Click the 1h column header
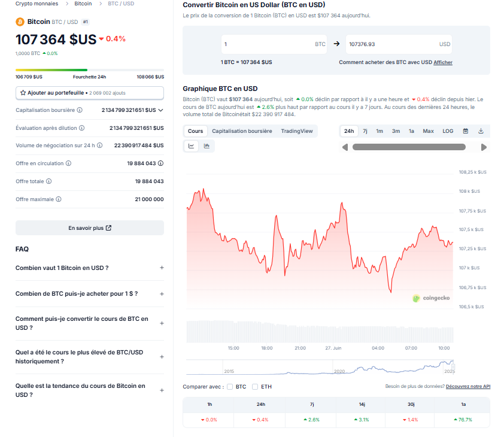The height and width of the screenshot is (437, 504). 210,404
